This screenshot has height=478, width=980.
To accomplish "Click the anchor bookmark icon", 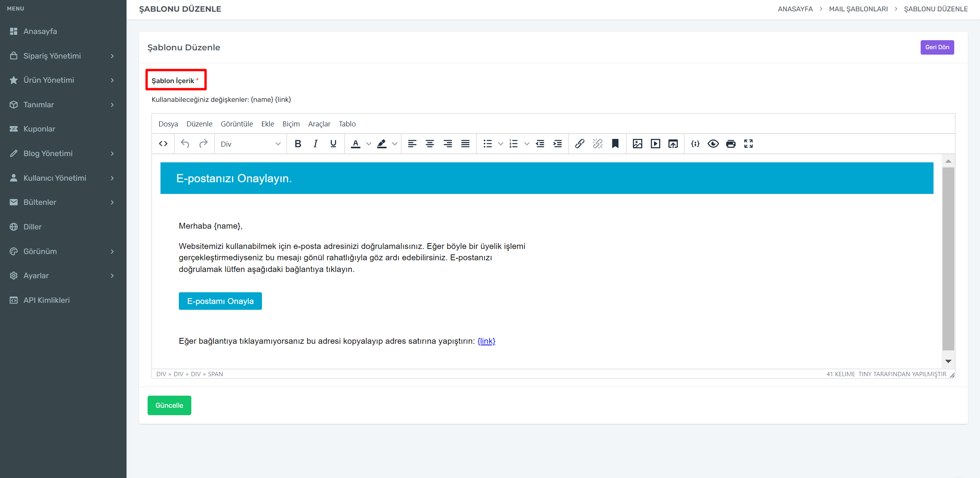I will (615, 144).
